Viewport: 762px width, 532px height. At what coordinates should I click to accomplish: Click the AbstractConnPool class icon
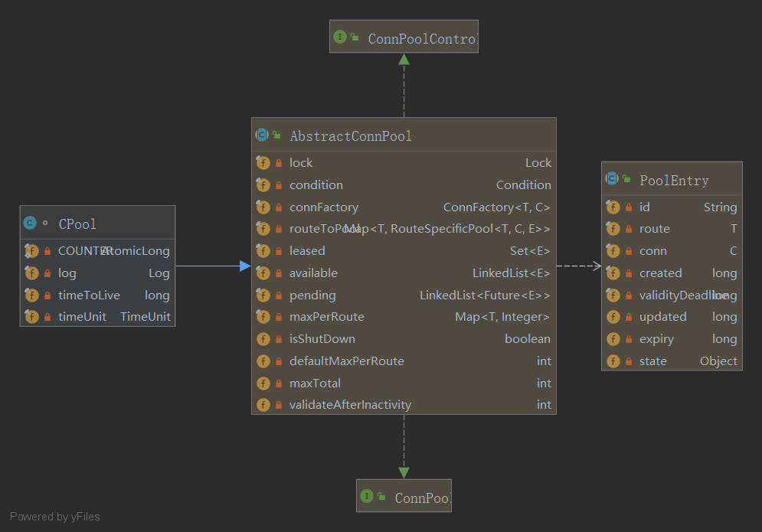262,135
